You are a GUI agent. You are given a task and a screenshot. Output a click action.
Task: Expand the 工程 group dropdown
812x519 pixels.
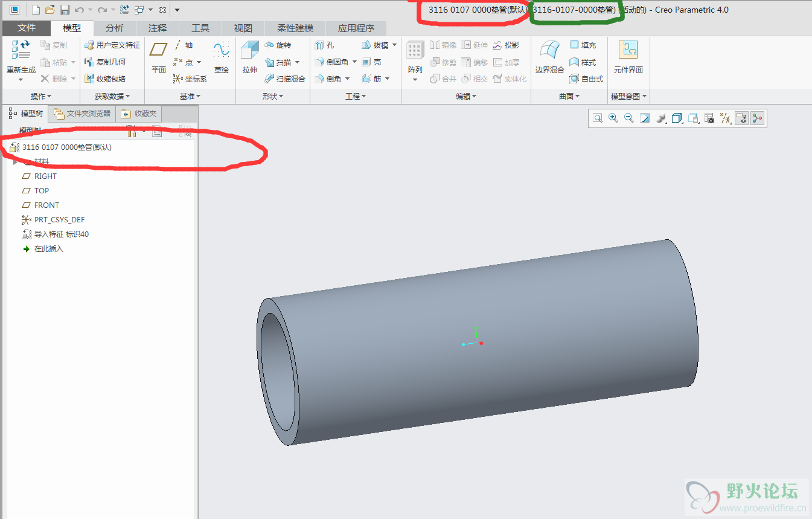pos(356,96)
